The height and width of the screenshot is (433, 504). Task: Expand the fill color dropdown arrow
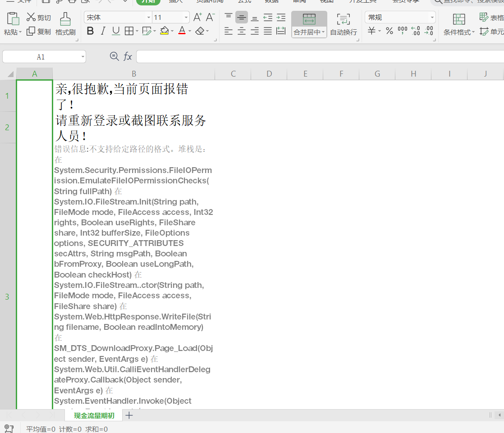coord(172,31)
